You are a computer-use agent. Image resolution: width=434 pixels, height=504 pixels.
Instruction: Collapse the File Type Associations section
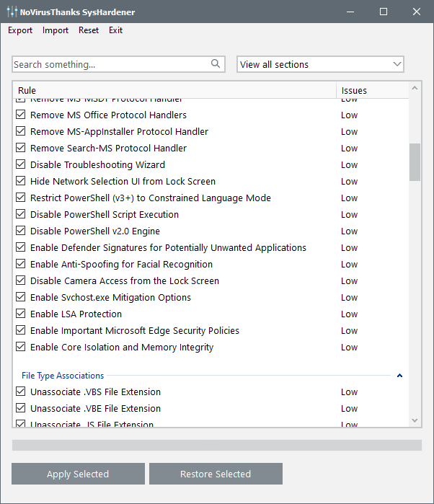point(399,376)
